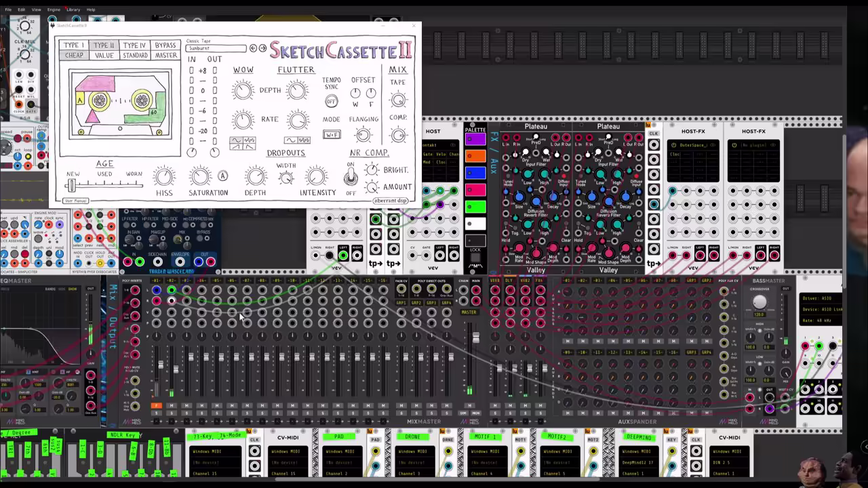Click the Offset W knob
The height and width of the screenshot is (488, 868).
coord(356,93)
